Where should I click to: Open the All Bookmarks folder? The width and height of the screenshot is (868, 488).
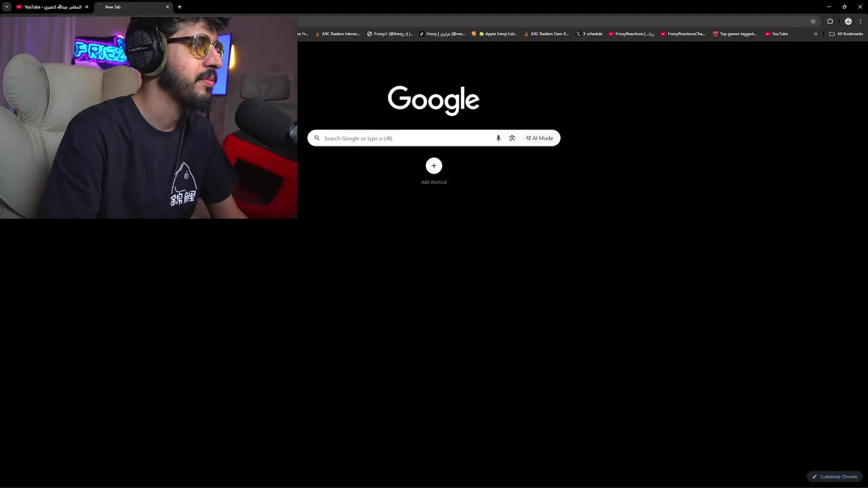(x=846, y=34)
